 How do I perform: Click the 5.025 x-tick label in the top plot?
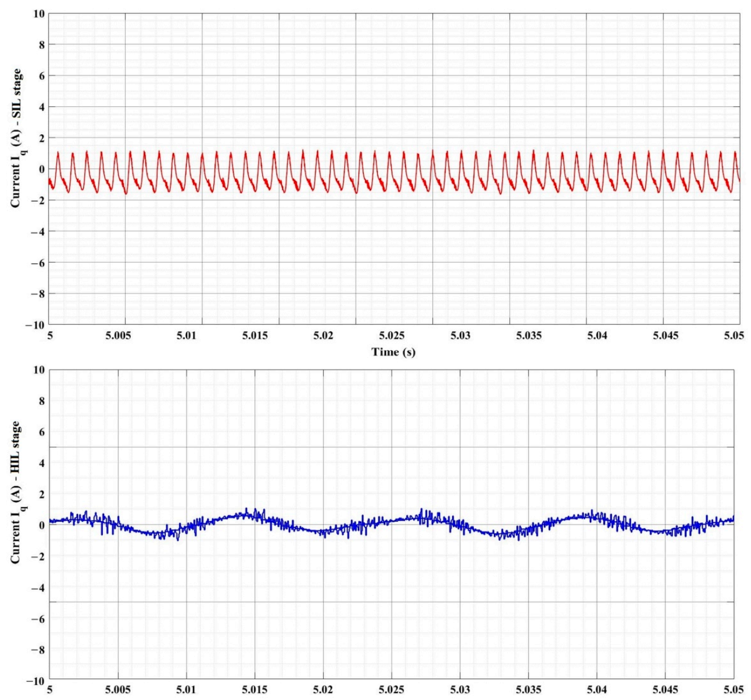point(395,336)
